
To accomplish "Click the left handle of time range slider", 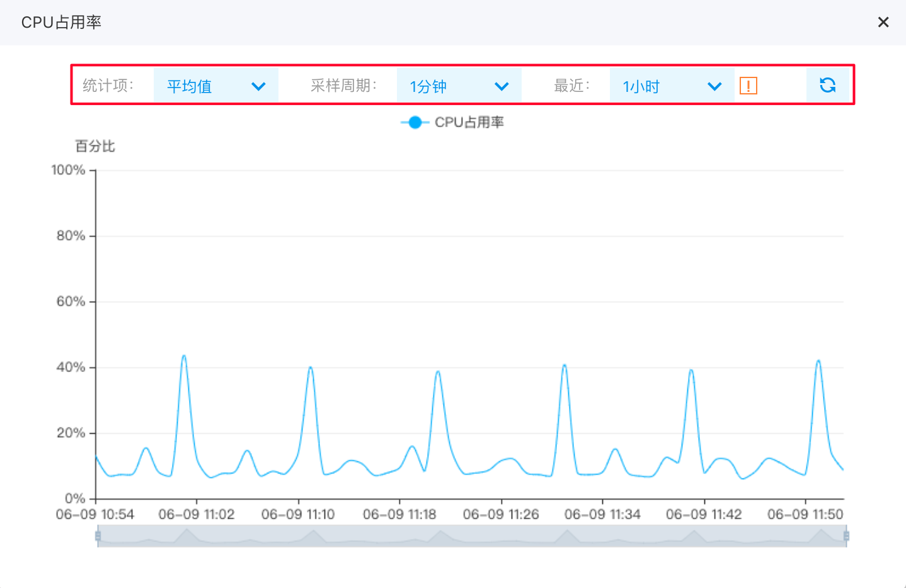I will [98, 536].
